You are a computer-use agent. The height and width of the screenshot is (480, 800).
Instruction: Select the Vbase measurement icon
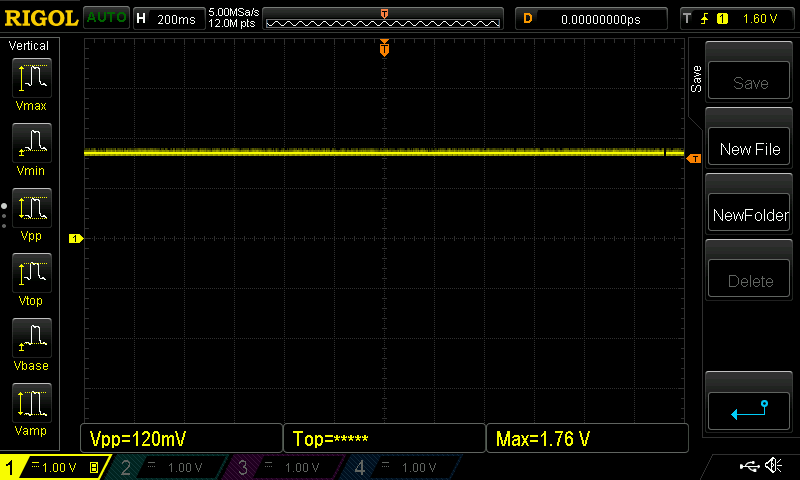click(x=32, y=338)
